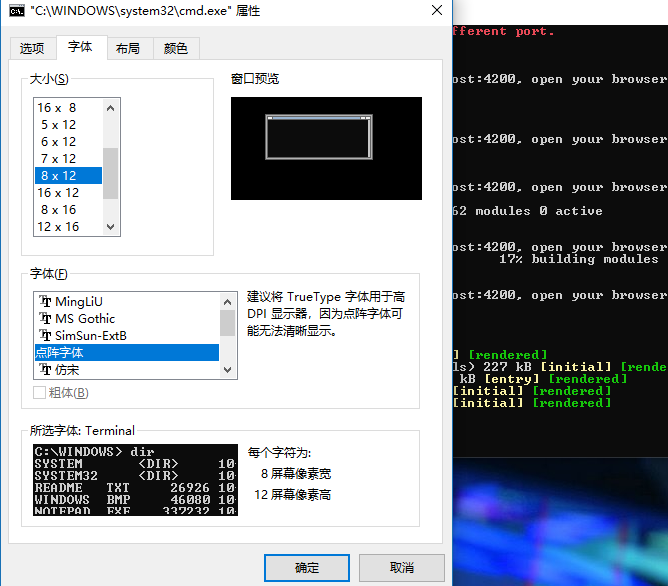Click the cmd.exe icon in title bar
668x586 pixels.
coord(17,11)
